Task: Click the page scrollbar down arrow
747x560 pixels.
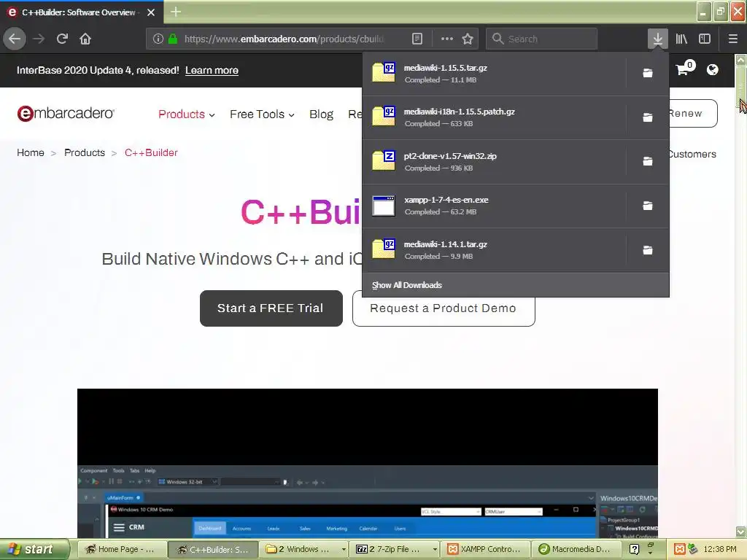Action: click(x=740, y=532)
